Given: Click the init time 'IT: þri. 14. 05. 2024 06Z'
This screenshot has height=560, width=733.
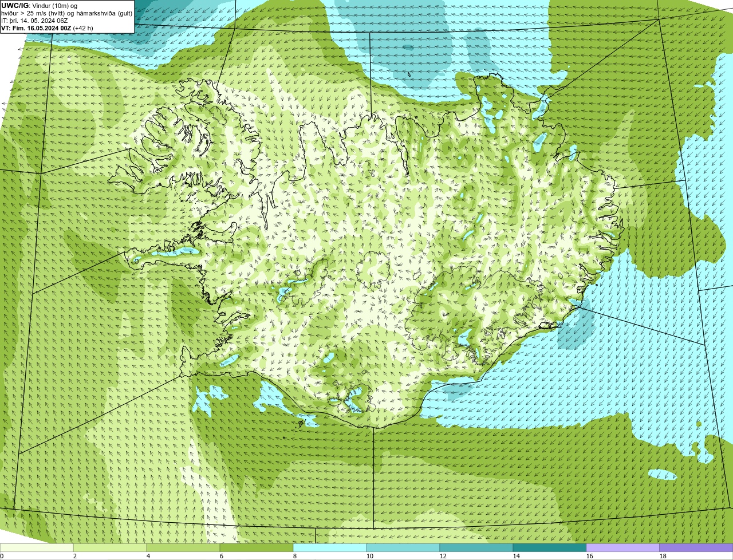Looking at the screenshot, I should (34, 21).
